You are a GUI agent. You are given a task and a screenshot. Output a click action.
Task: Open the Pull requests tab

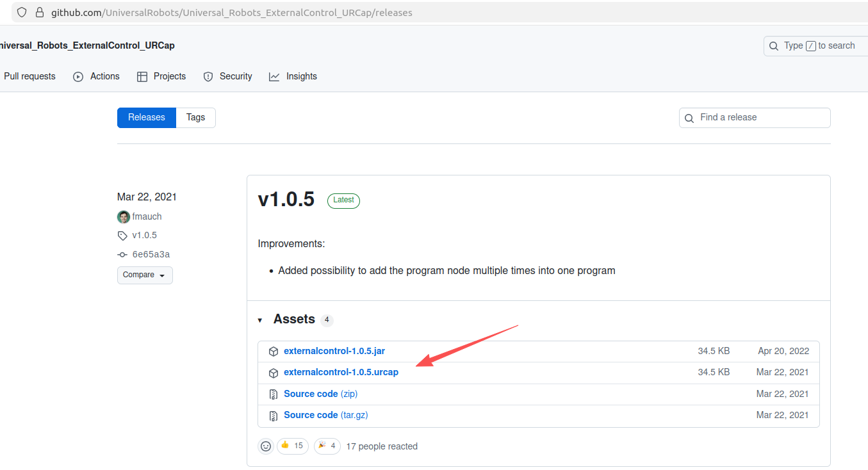click(29, 76)
